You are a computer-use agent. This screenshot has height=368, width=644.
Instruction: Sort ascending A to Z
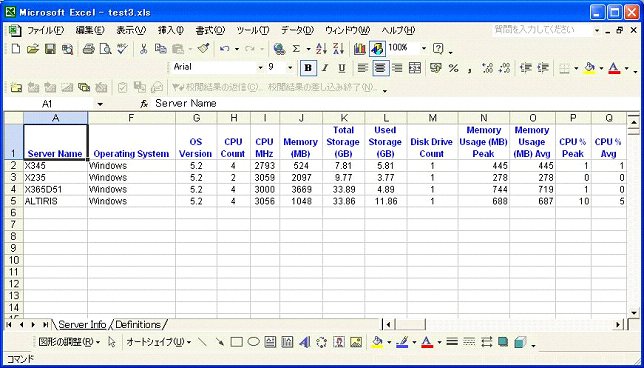click(321, 49)
